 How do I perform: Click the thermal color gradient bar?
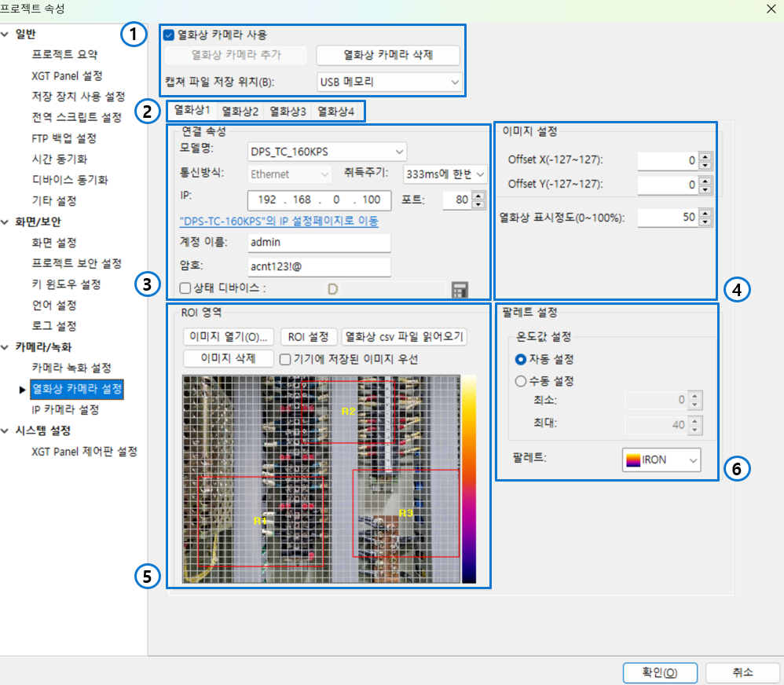click(468, 479)
